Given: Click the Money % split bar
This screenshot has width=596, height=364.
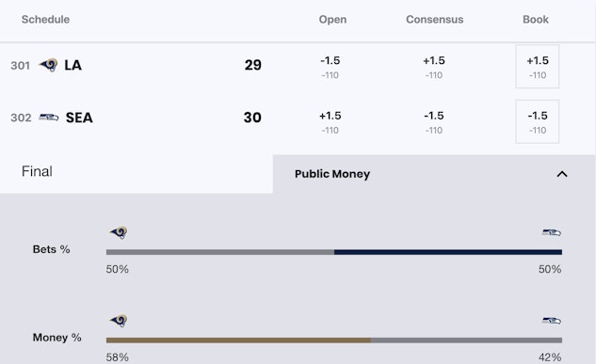Looking at the screenshot, I should 334,340.
